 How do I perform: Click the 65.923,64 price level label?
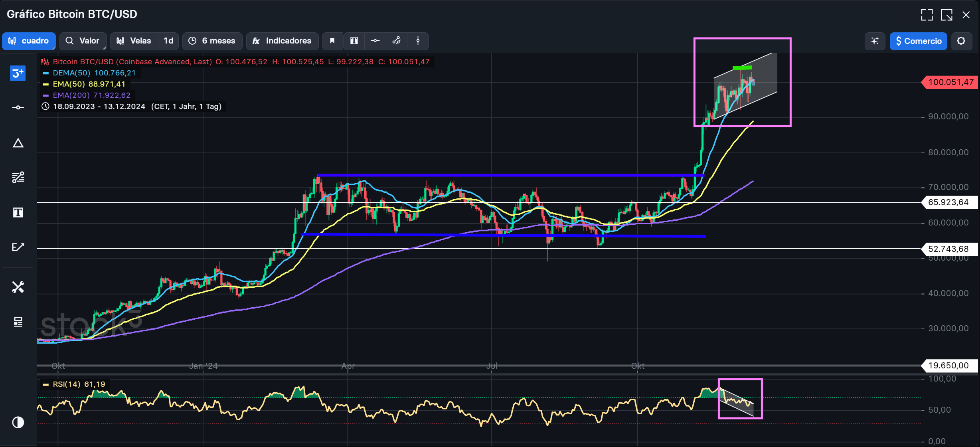click(x=948, y=202)
